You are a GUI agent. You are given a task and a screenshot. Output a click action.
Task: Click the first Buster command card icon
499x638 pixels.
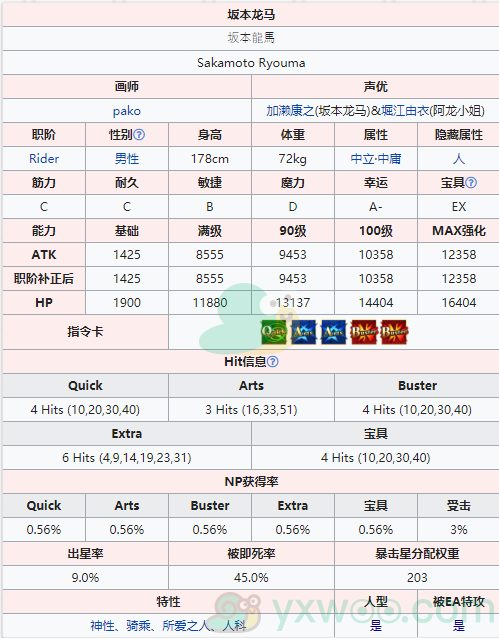pos(364,332)
